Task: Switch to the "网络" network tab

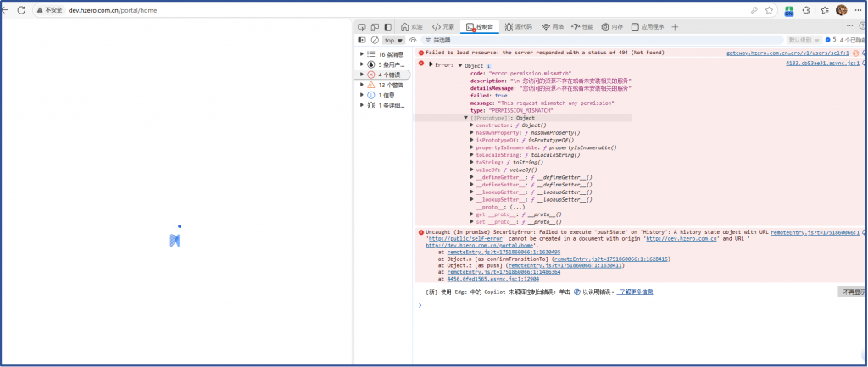Action: 552,26
